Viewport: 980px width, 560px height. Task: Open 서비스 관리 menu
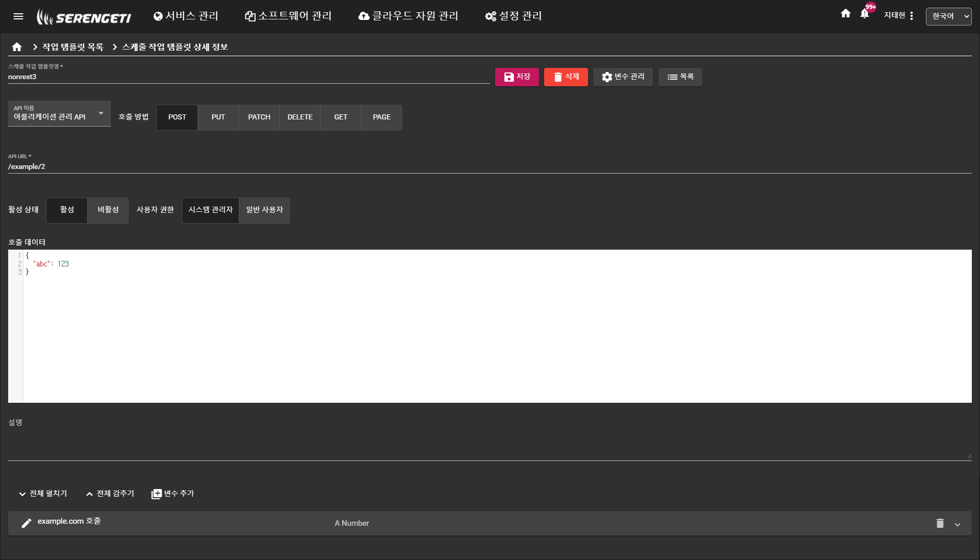tap(186, 16)
